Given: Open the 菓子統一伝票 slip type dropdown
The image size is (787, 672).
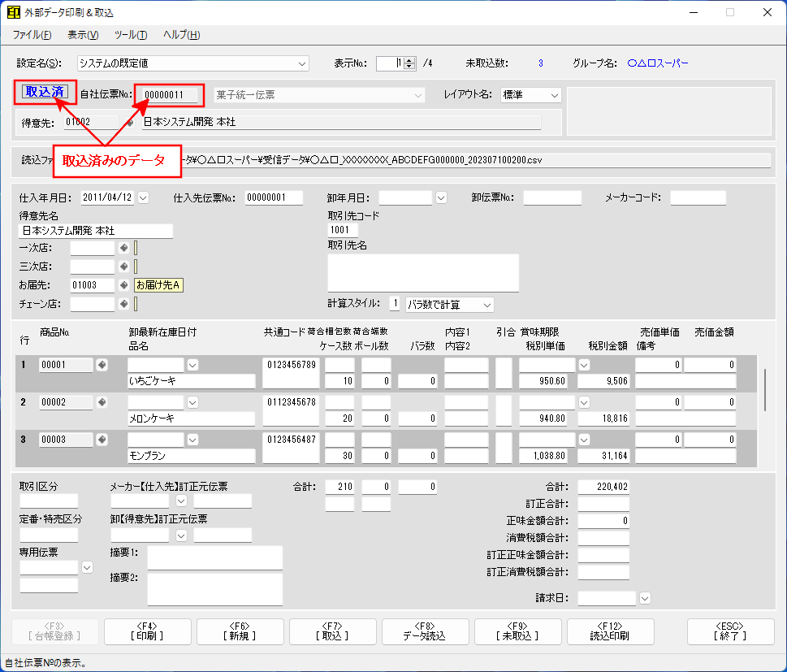Looking at the screenshot, I should click(417, 95).
